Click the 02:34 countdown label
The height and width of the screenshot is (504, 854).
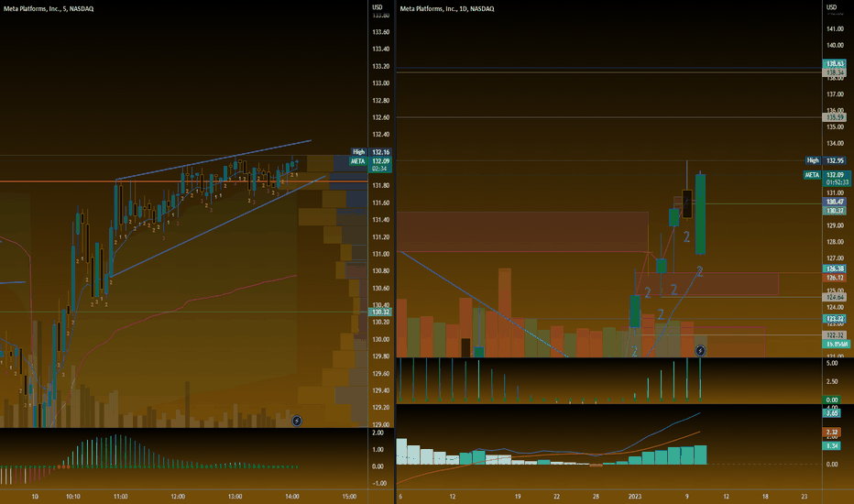click(379, 169)
